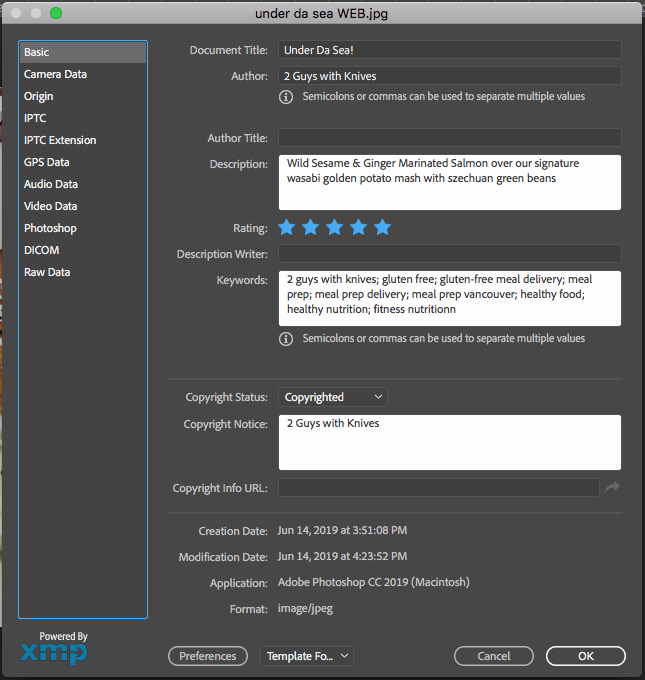Click the first rating star

287,227
